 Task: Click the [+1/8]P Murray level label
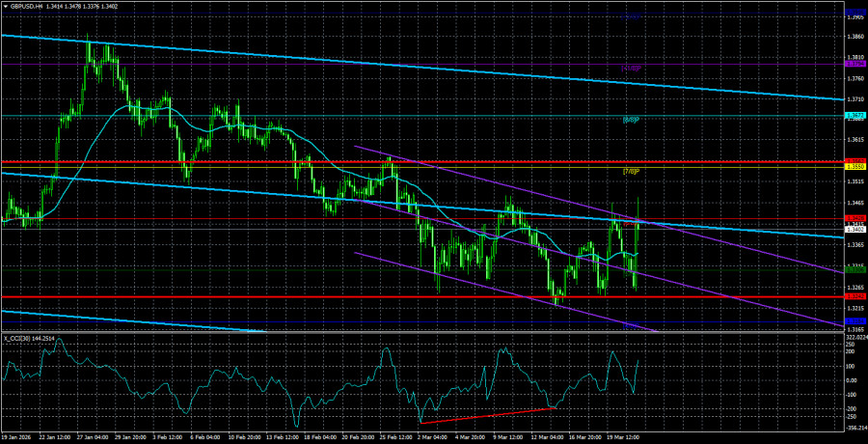coord(631,68)
